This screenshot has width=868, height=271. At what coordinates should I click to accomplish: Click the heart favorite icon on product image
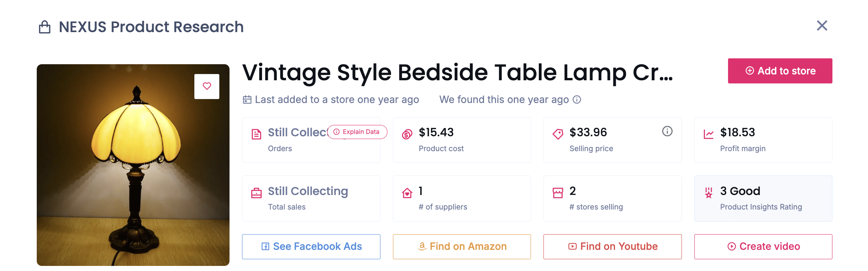207,86
